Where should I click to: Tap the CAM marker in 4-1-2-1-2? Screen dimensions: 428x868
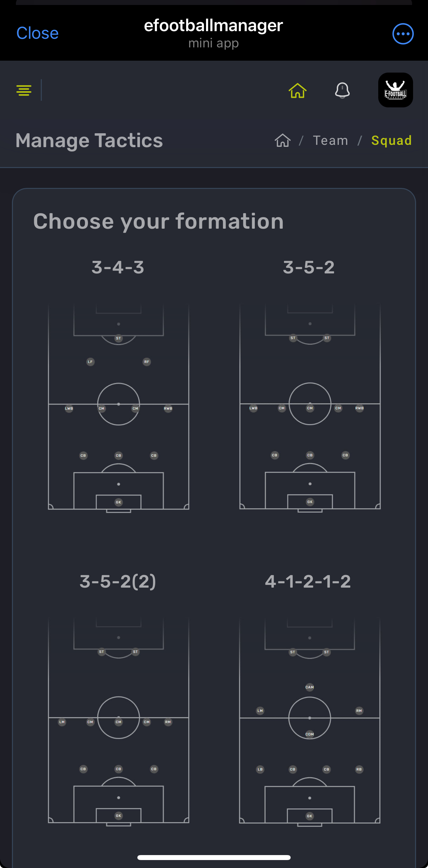[x=310, y=687]
